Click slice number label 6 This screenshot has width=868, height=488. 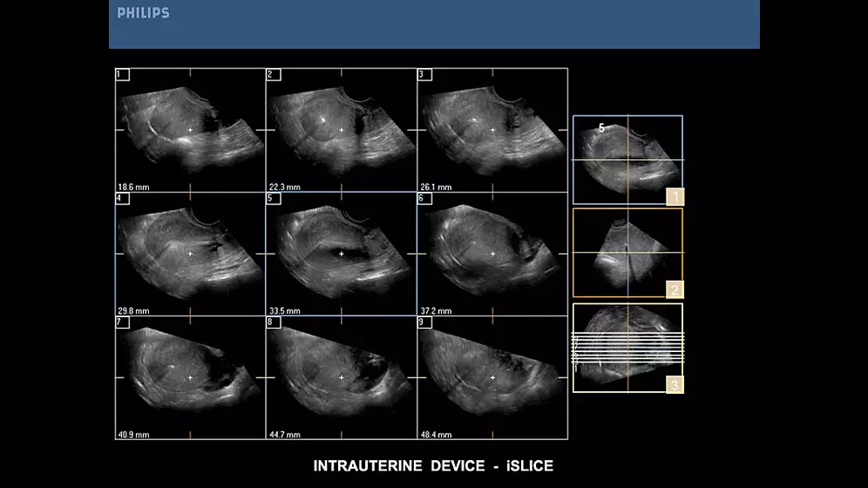point(424,199)
